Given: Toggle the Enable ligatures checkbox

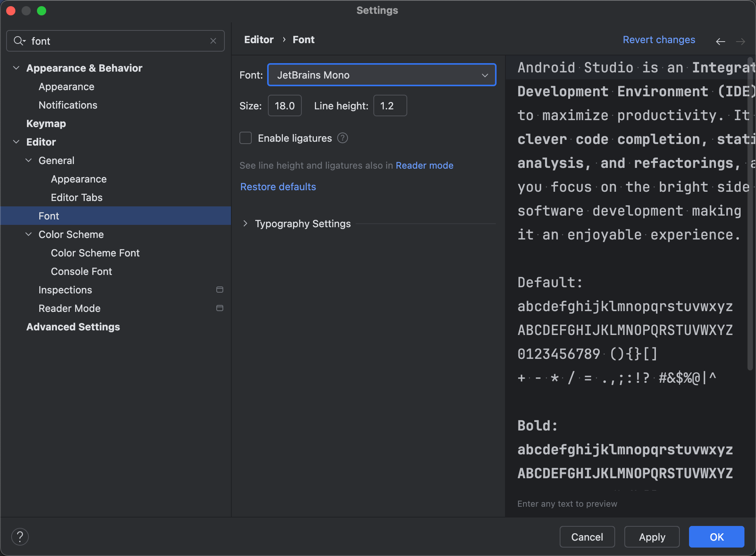Looking at the screenshot, I should (x=246, y=137).
